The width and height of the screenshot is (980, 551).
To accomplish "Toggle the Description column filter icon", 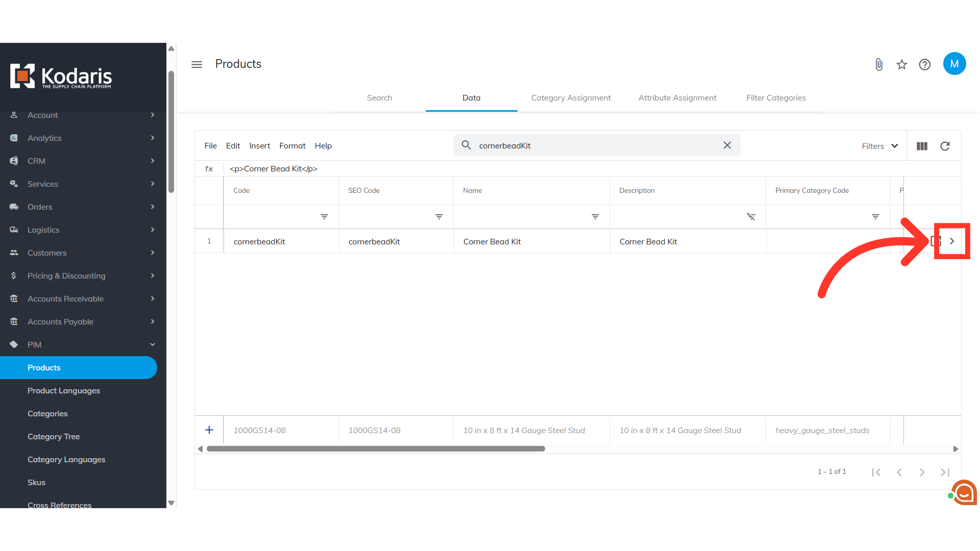I will click(751, 217).
